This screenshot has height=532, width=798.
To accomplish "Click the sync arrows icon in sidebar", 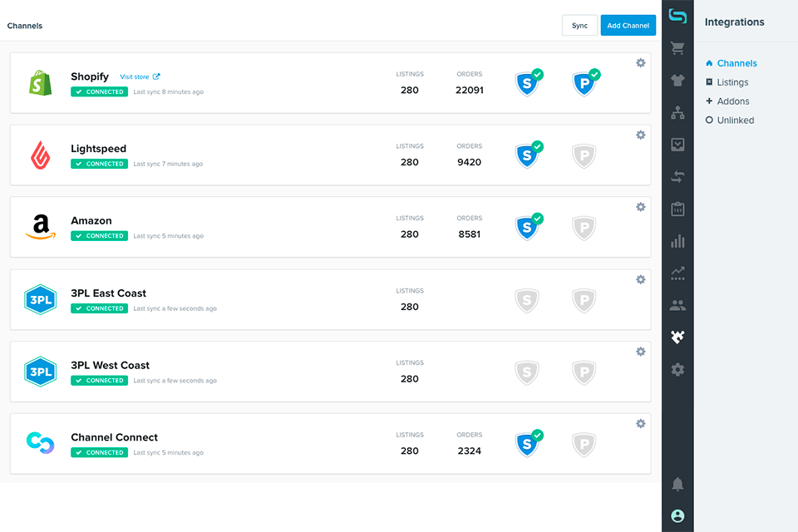I will click(677, 176).
